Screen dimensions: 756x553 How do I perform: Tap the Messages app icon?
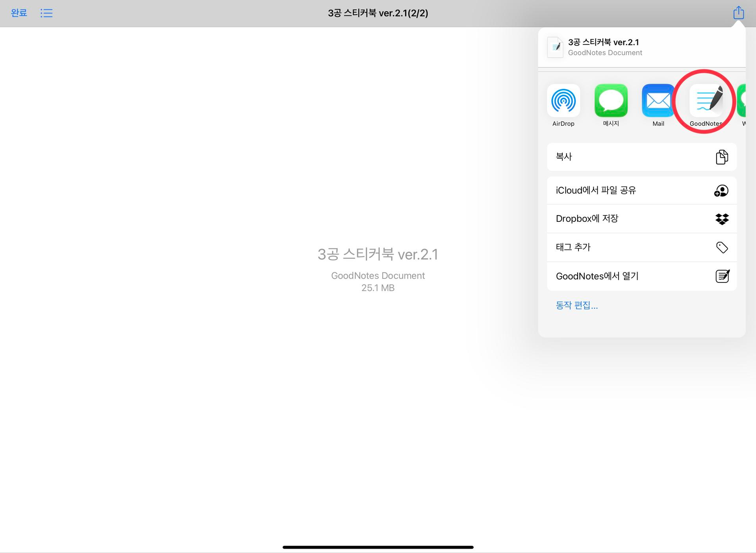pos(611,100)
